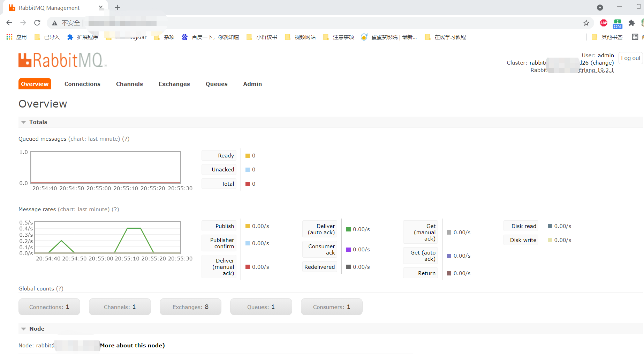This screenshot has width=644, height=354.
Task: Click the yellow Ready color swatch
Action: 248,156
